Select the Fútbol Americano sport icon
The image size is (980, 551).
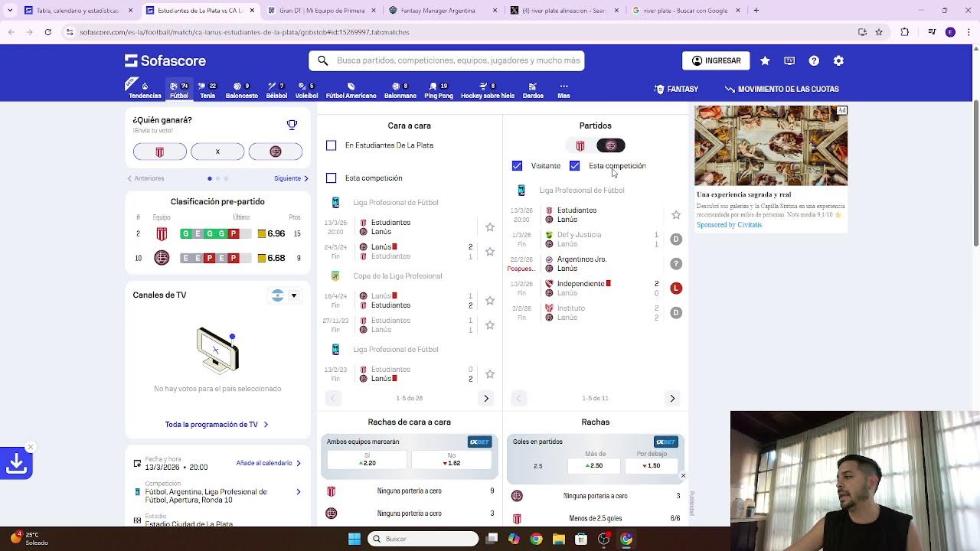pyautogui.click(x=351, y=90)
